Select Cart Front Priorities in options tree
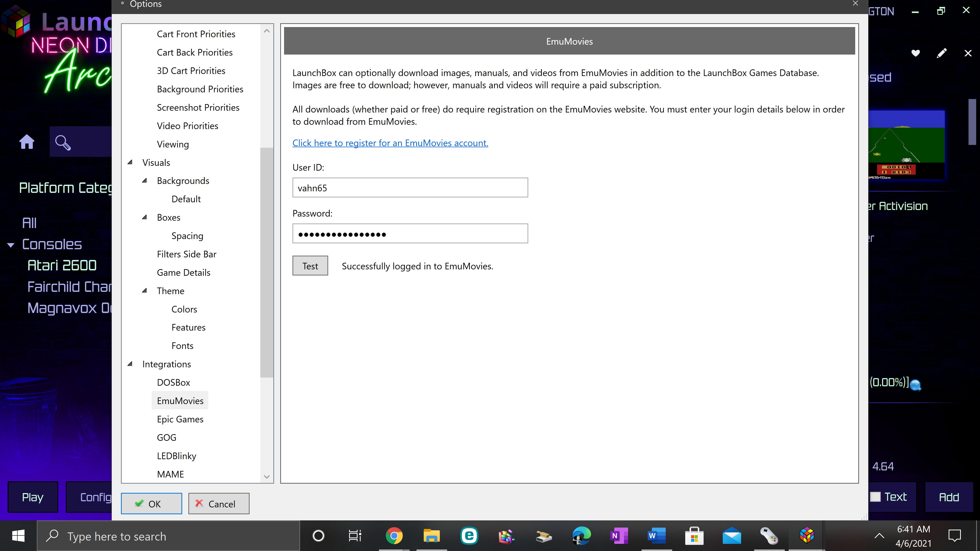The height and width of the screenshot is (551, 980). [x=196, y=34]
